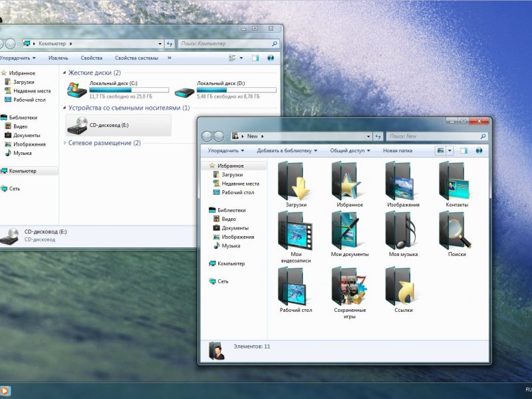Click the Свойства toolbar button
532x399 pixels.
pyautogui.click(x=91, y=58)
